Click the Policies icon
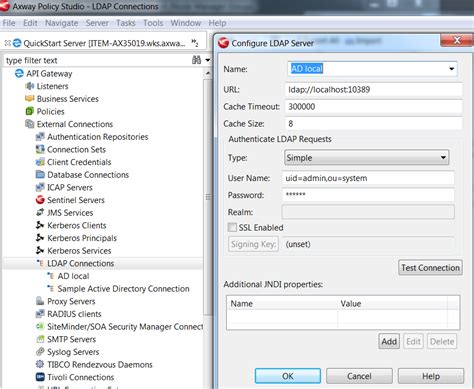 (30, 111)
